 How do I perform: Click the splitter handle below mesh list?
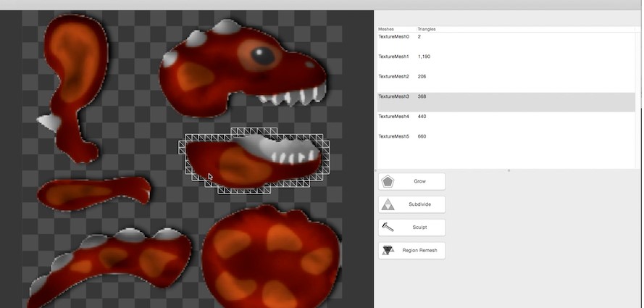[509, 170]
